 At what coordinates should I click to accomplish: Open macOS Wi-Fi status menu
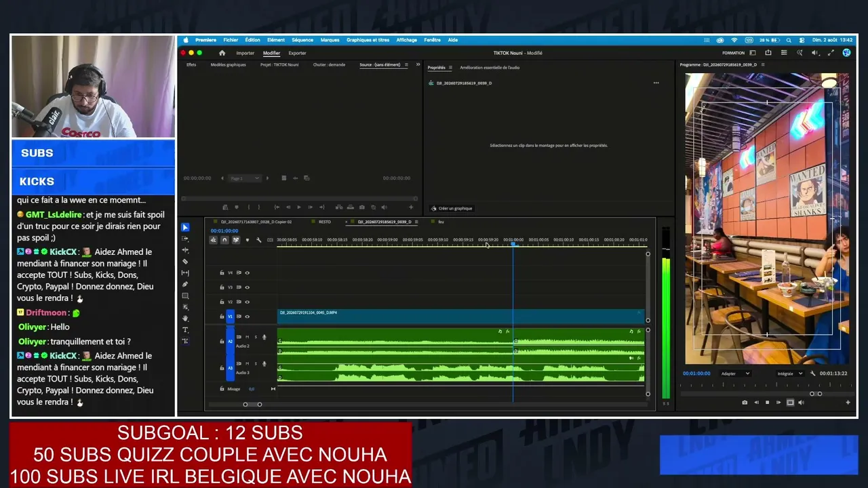(734, 40)
